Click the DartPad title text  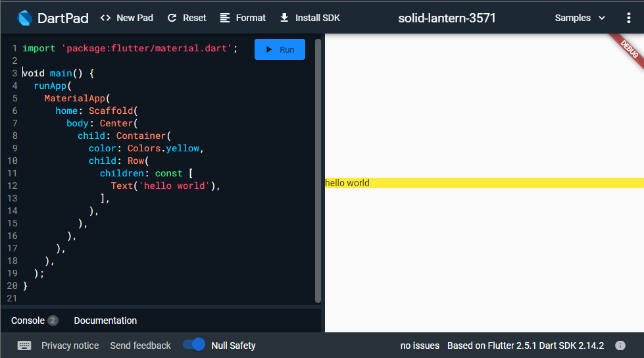click(x=63, y=18)
